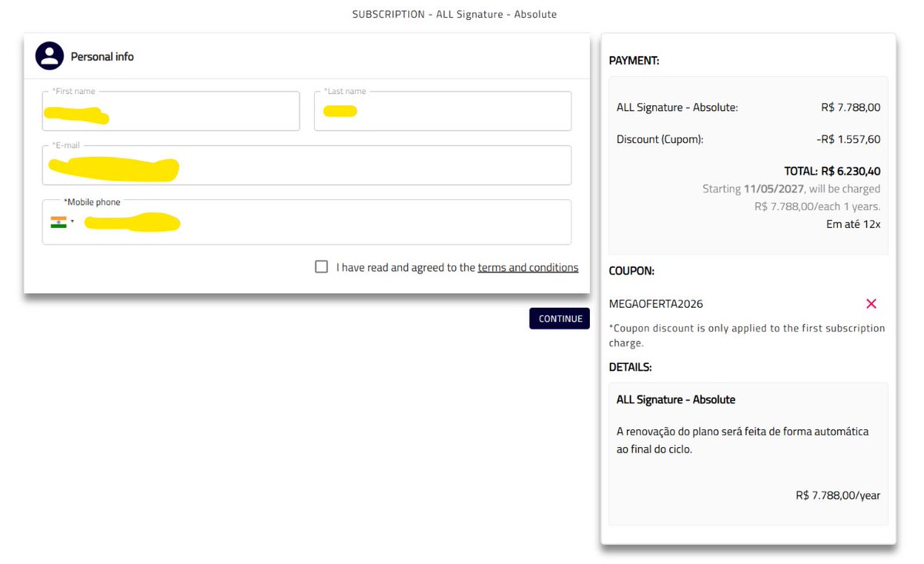The image size is (924, 564).
Task: Open the terms and conditions link
Action: tap(527, 268)
